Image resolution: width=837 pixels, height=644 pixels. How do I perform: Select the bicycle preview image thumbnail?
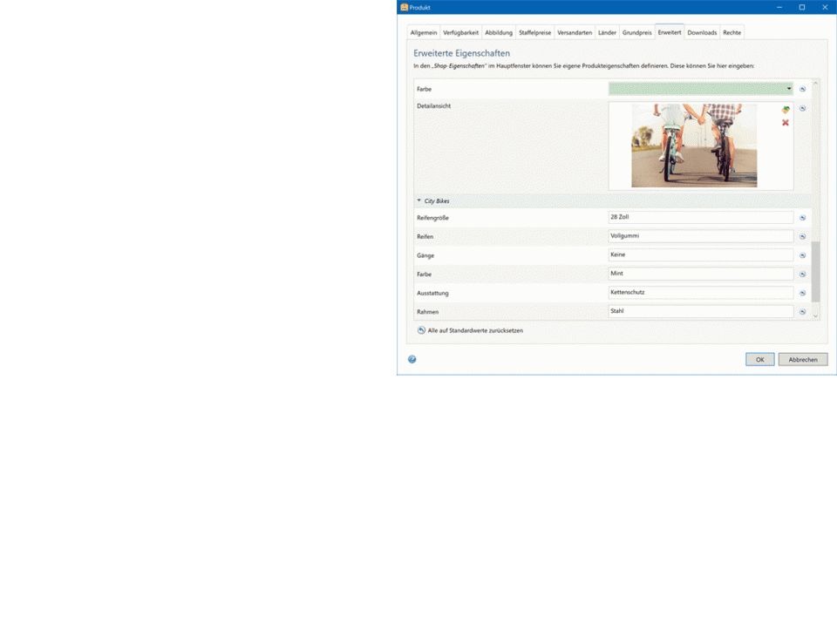coord(694,146)
